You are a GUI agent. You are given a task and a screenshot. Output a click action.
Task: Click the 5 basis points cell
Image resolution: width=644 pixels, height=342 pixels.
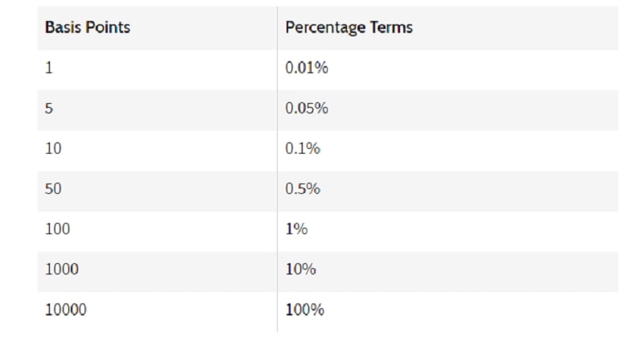click(x=49, y=109)
